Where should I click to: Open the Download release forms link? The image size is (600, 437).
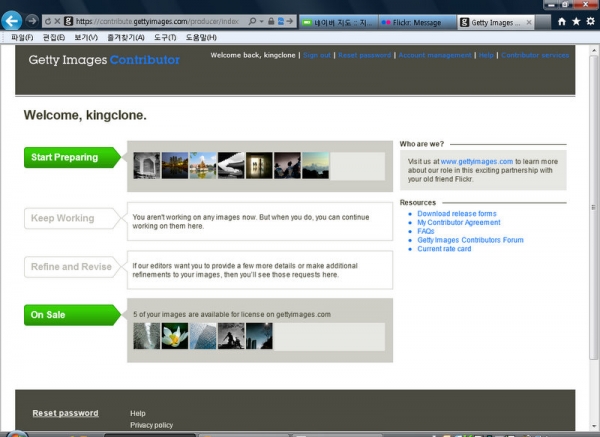click(456, 213)
